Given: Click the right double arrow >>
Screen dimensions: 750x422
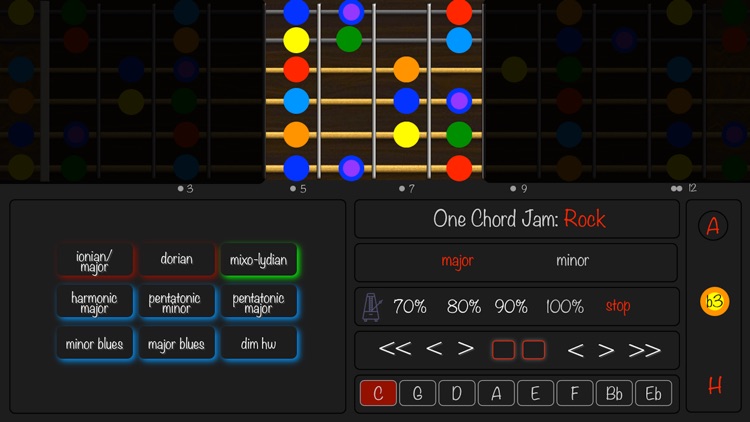Looking at the screenshot, I should (x=644, y=350).
